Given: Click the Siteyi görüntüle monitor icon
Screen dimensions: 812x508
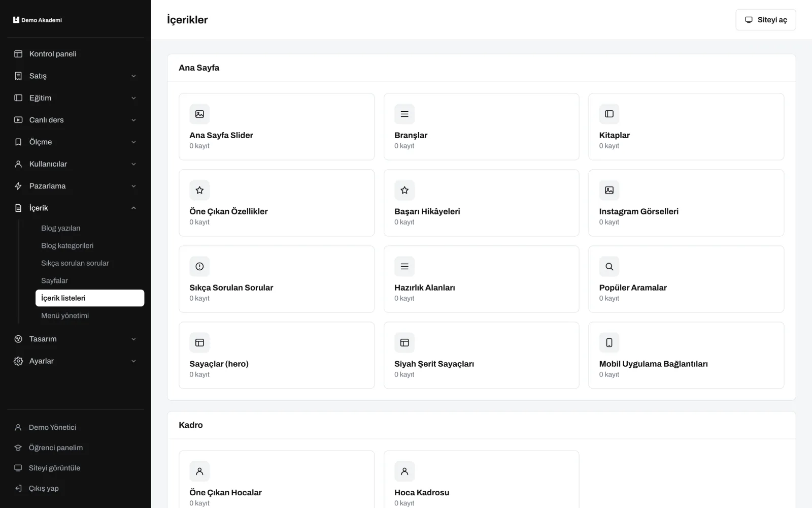Looking at the screenshot, I should point(18,468).
